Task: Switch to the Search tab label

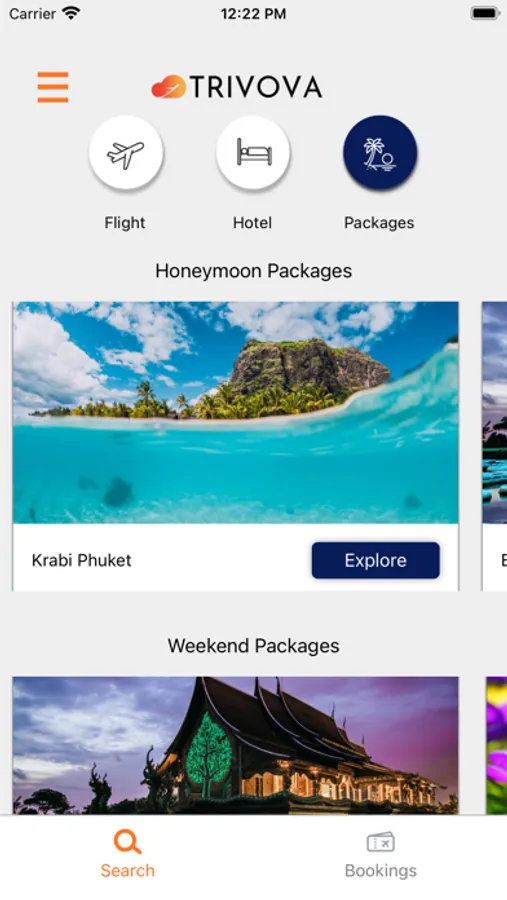Action: [127, 871]
